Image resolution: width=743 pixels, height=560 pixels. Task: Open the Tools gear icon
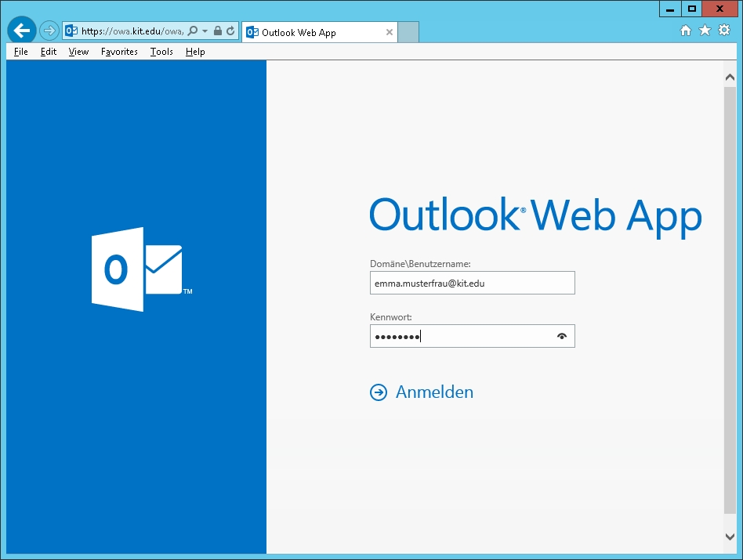724,31
